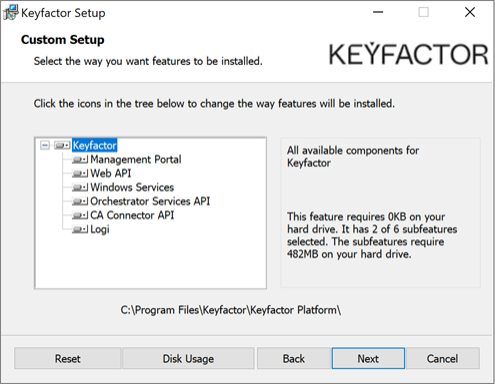Click the Web API feature drive icon

(x=80, y=174)
